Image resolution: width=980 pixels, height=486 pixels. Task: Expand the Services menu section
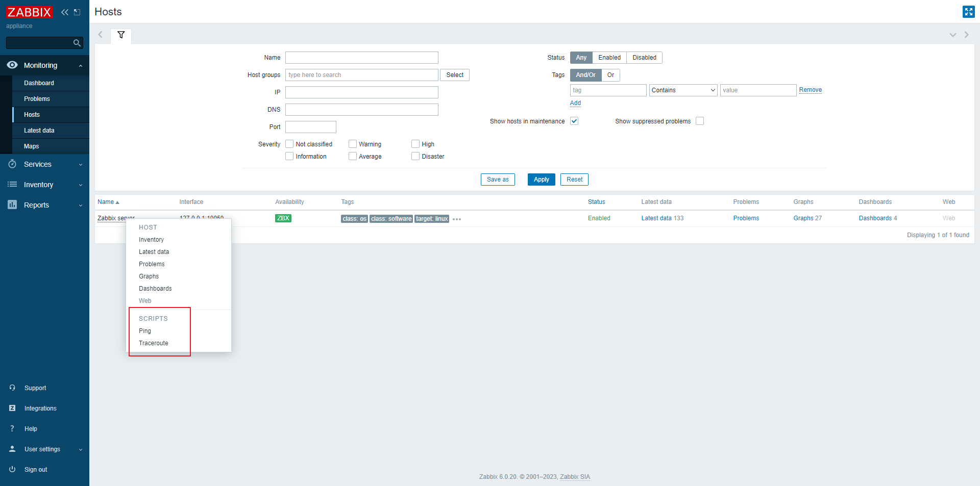(x=81, y=165)
